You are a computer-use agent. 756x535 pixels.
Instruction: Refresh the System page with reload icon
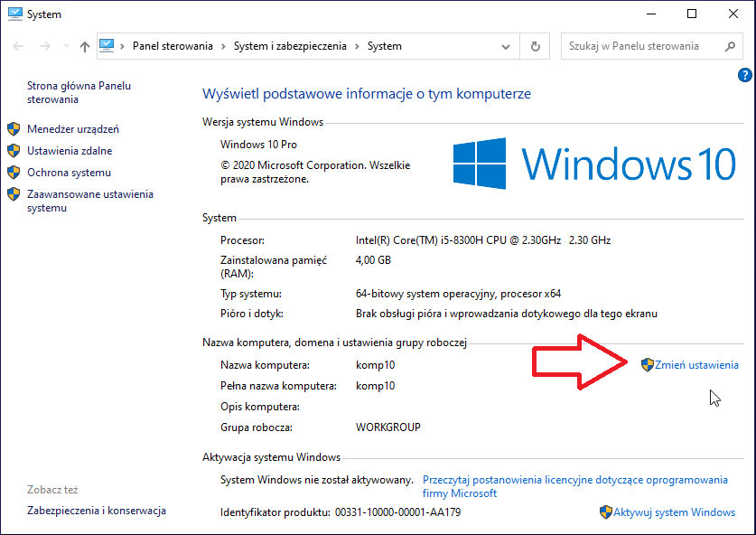click(x=536, y=46)
